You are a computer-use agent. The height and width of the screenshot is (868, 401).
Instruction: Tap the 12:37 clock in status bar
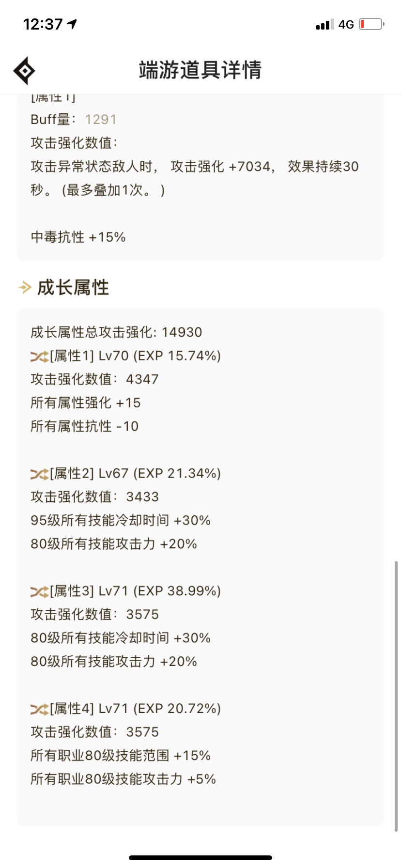point(43,24)
